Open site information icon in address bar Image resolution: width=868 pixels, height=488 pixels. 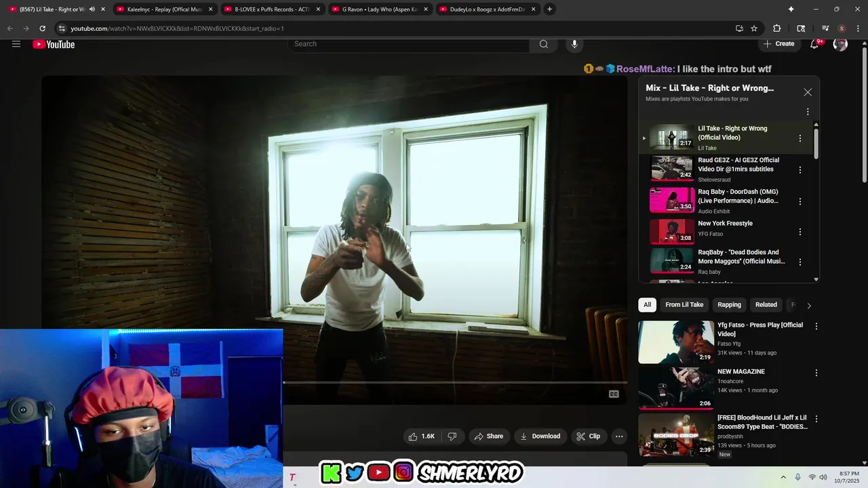coord(62,28)
